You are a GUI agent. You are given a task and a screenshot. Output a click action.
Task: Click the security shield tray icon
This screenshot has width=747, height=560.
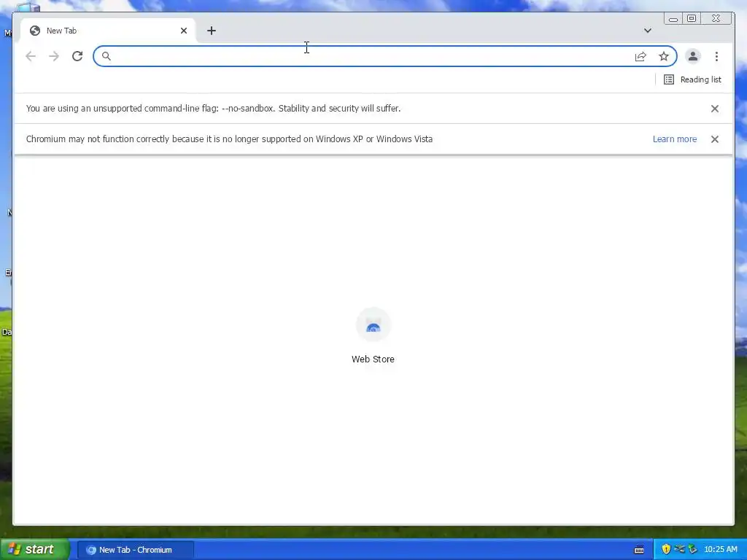click(666, 549)
